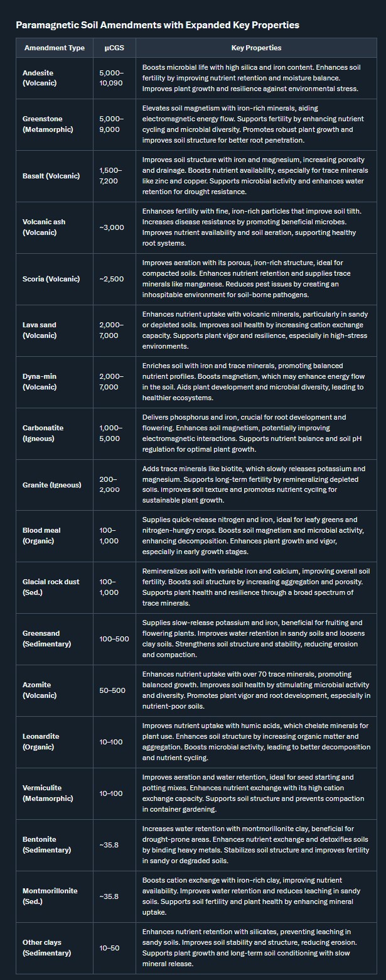Click the table title heading text
The image size is (386, 980).
(x=157, y=25)
